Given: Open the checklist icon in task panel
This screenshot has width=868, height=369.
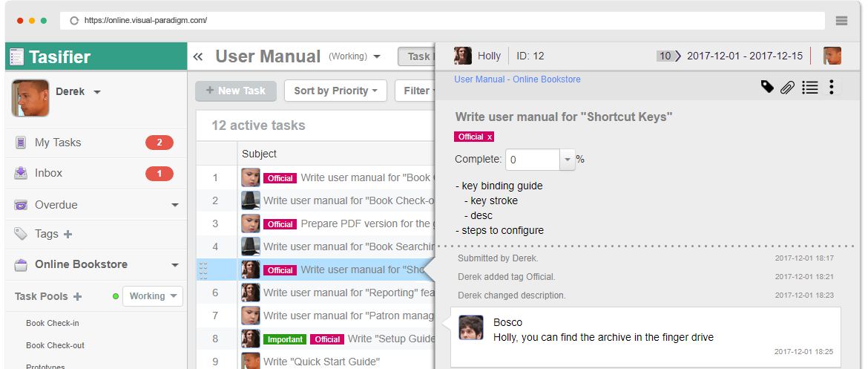Looking at the screenshot, I should (810, 88).
